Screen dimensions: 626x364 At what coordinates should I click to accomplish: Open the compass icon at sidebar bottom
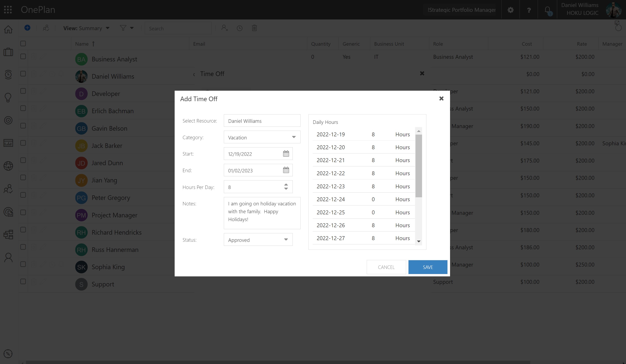click(x=8, y=354)
